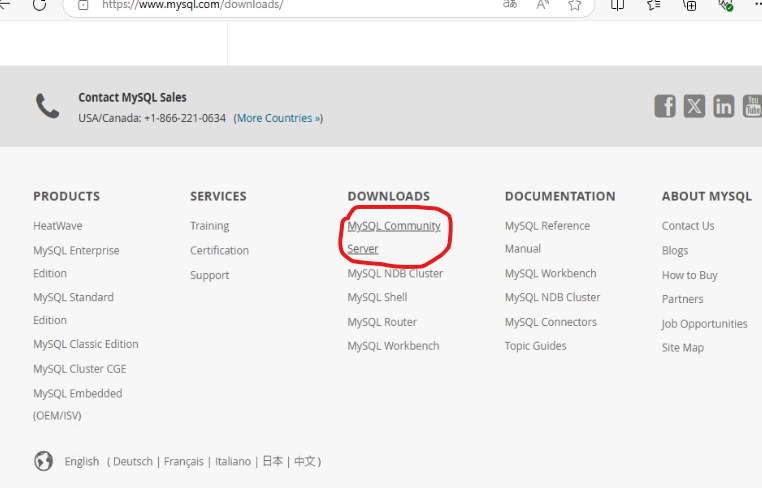The image size is (762, 488).
Task: Click the address bar URL
Action: pos(192,5)
